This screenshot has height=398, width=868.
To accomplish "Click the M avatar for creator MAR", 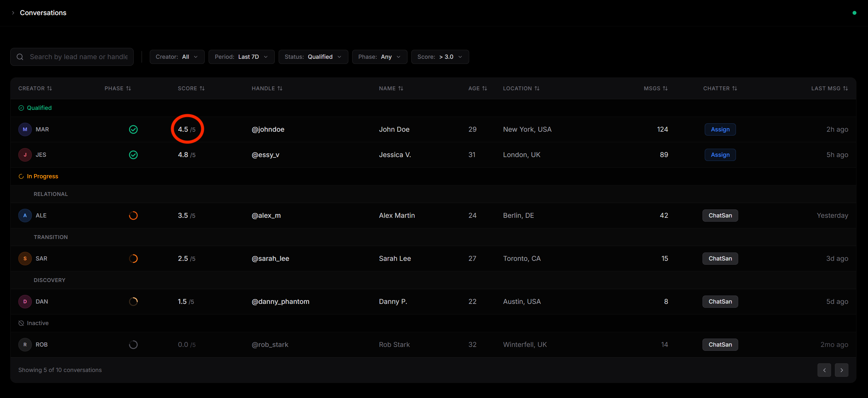I will pyautogui.click(x=25, y=129).
